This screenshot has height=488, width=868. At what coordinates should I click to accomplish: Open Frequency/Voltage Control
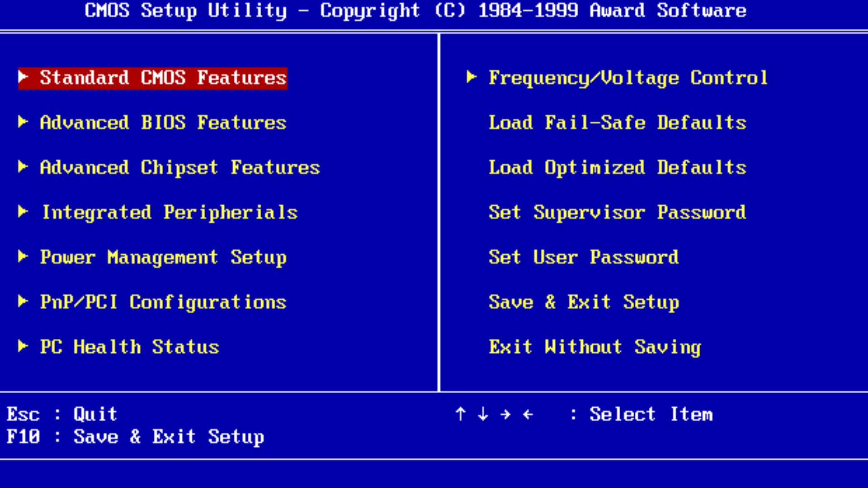tap(627, 78)
